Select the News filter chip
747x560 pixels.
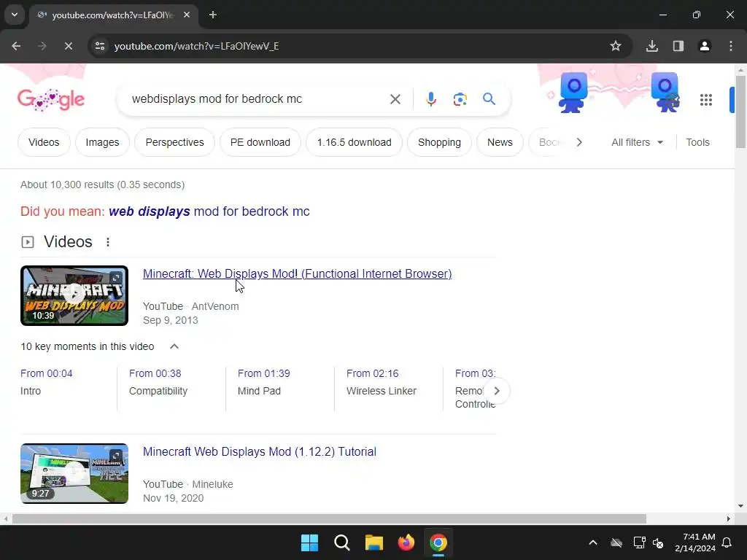click(x=500, y=142)
